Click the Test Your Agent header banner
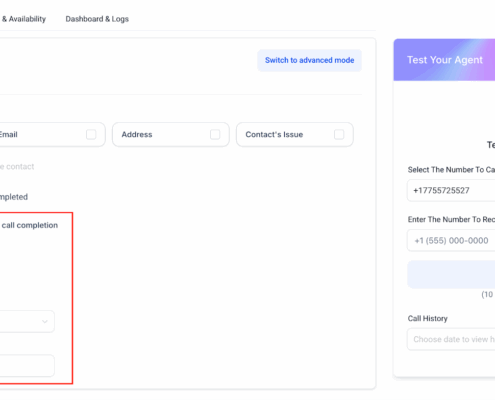The height and width of the screenshot is (400, 495). [x=444, y=60]
